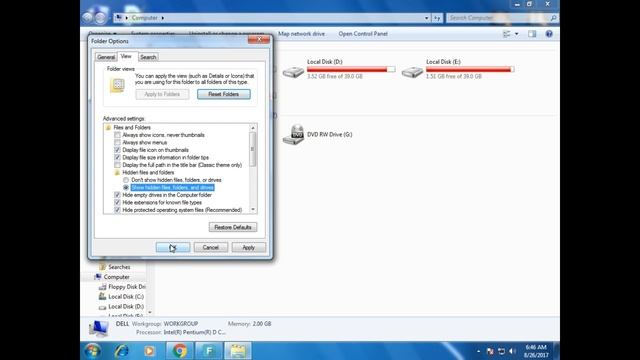This screenshot has width=640, height=360.
Task: Confirm Folder Options with OK button
Action: pyautogui.click(x=173, y=247)
